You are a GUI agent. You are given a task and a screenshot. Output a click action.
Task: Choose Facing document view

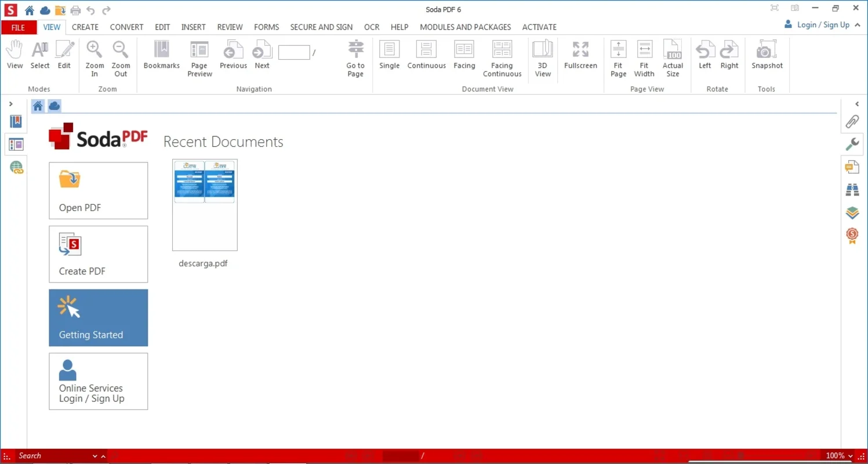464,55
